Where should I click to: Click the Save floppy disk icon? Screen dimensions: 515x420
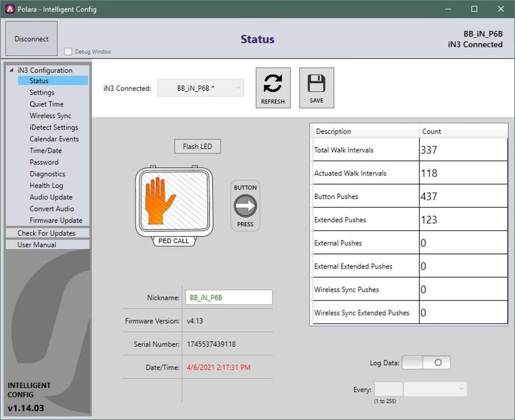pyautogui.click(x=316, y=88)
